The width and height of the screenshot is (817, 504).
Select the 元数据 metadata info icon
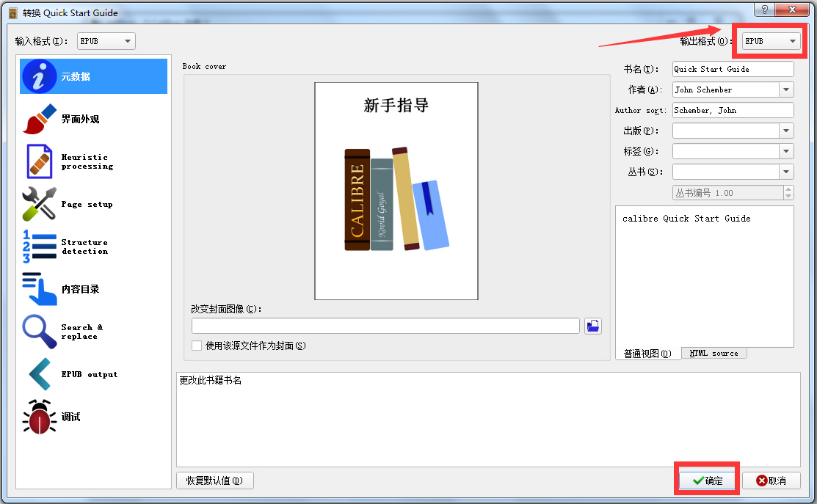(39, 76)
